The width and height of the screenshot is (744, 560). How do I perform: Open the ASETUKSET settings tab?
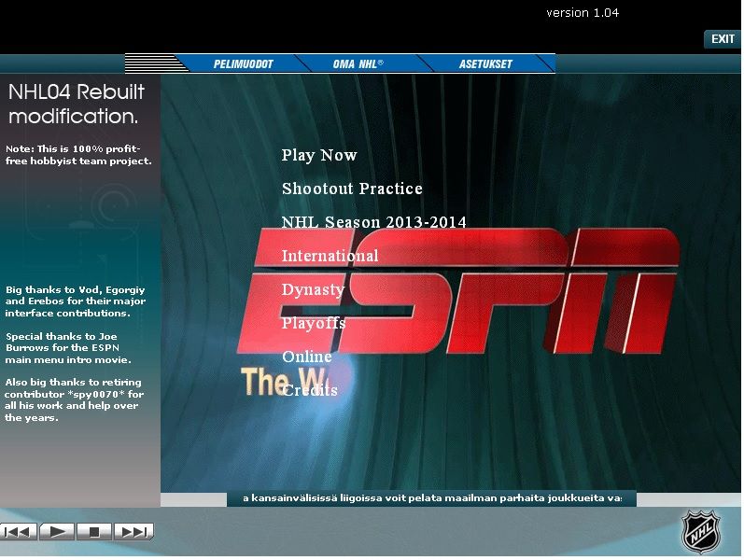[x=485, y=64]
